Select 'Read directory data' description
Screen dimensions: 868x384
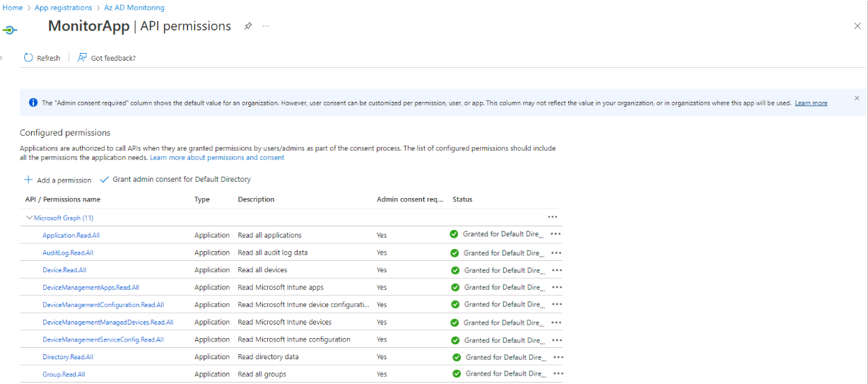[x=268, y=357]
